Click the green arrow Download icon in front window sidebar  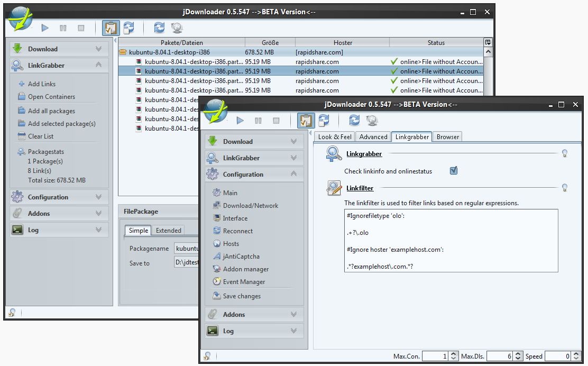coord(213,141)
